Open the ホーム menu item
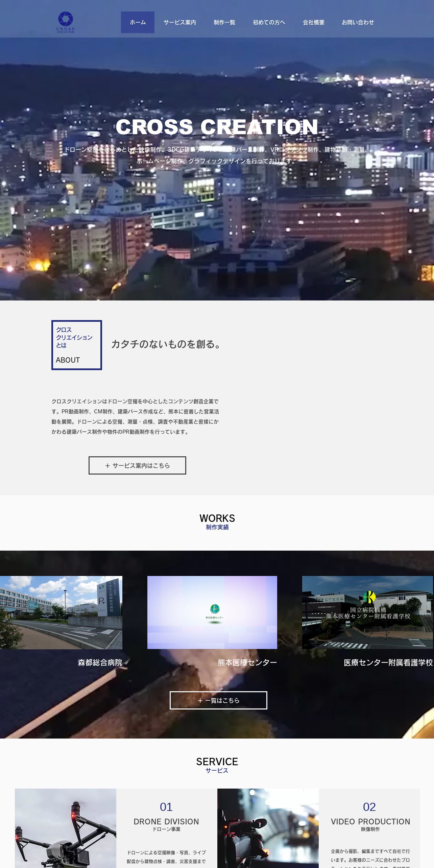 (138, 22)
